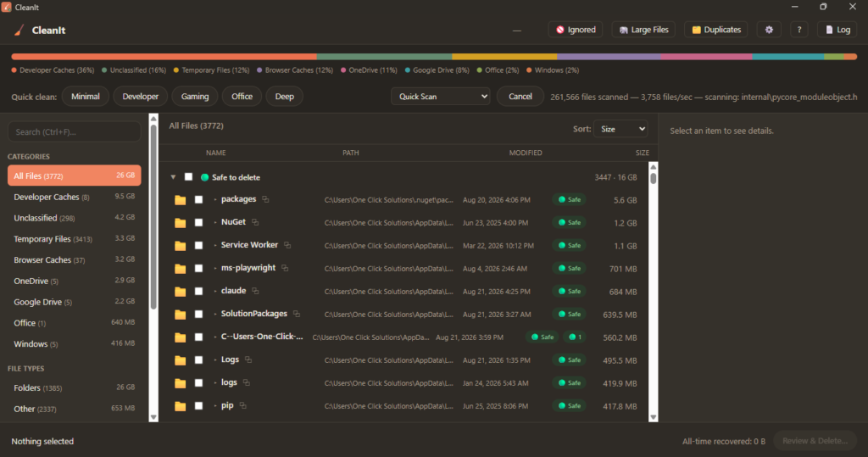Image resolution: width=868 pixels, height=457 pixels.
Task: Click the help question mark icon
Action: tap(798, 30)
